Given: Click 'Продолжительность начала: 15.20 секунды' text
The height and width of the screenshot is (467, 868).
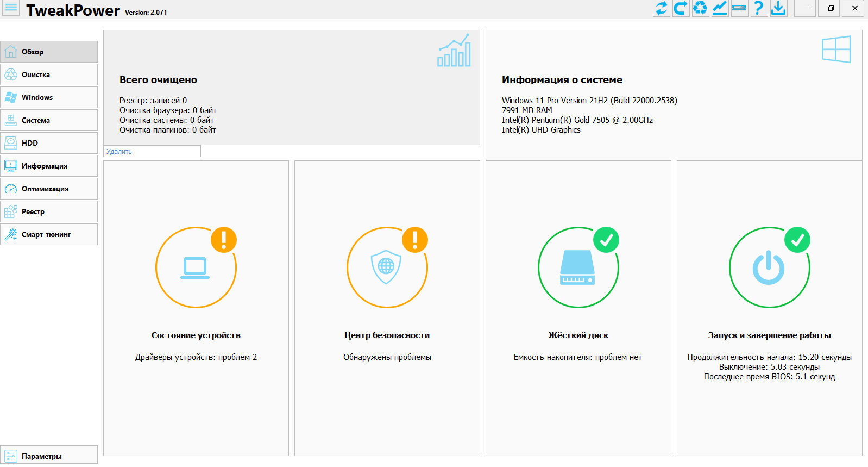Looking at the screenshot, I should coord(769,357).
